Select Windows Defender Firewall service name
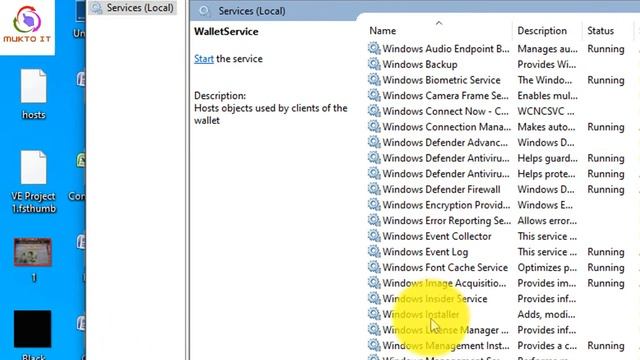 coord(441,189)
